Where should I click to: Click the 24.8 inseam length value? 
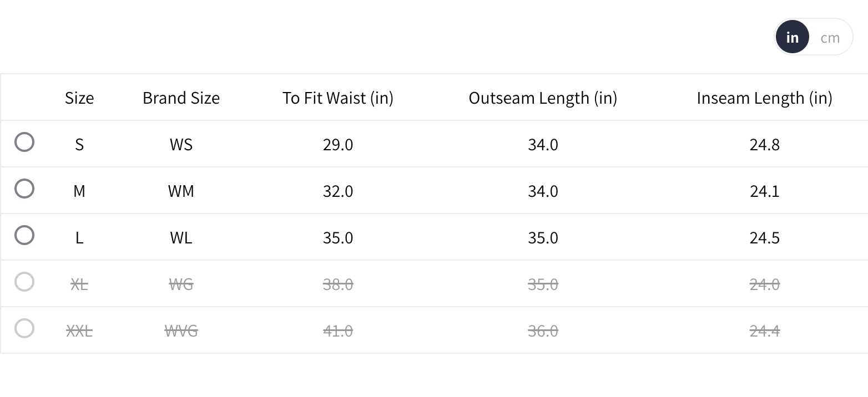click(764, 145)
